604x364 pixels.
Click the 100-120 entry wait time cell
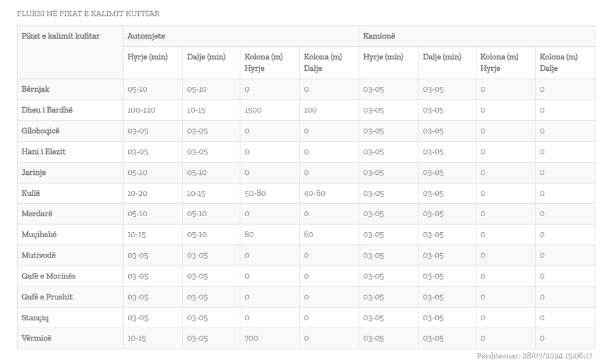tap(141, 110)
